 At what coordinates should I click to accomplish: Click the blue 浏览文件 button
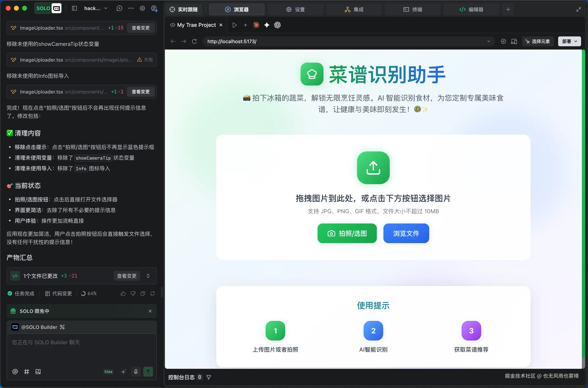(406, 233)
